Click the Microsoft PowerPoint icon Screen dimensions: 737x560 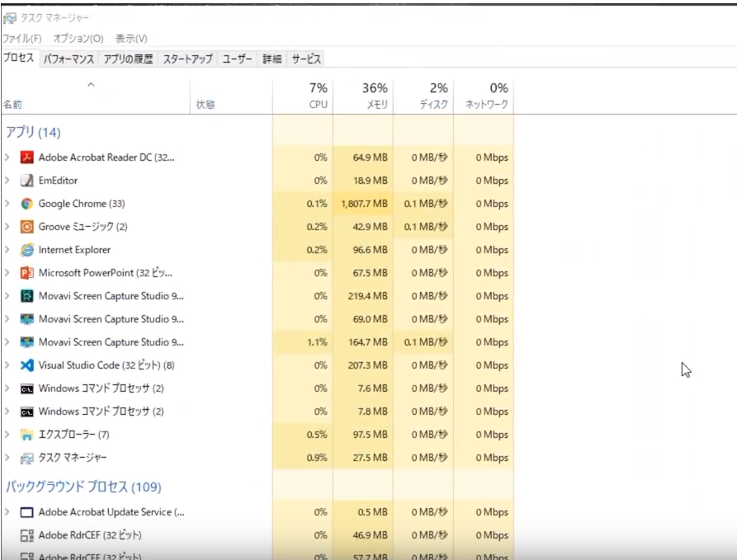coord(26,272)
